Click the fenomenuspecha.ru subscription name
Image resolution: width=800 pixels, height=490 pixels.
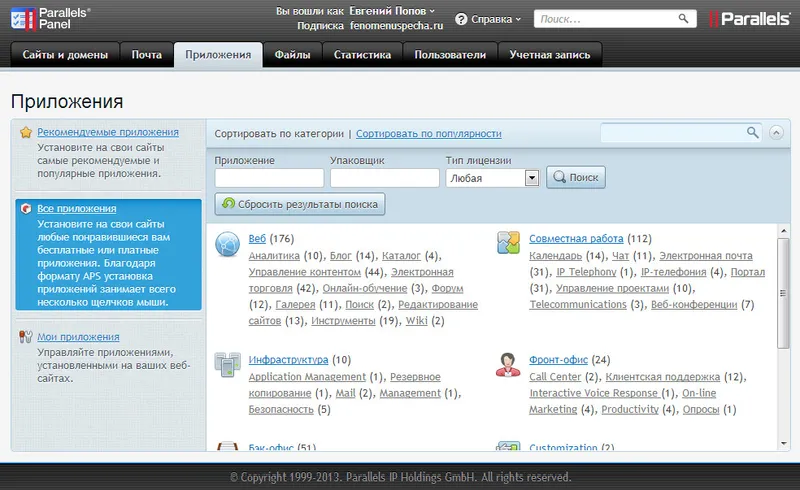coord(396,26)
